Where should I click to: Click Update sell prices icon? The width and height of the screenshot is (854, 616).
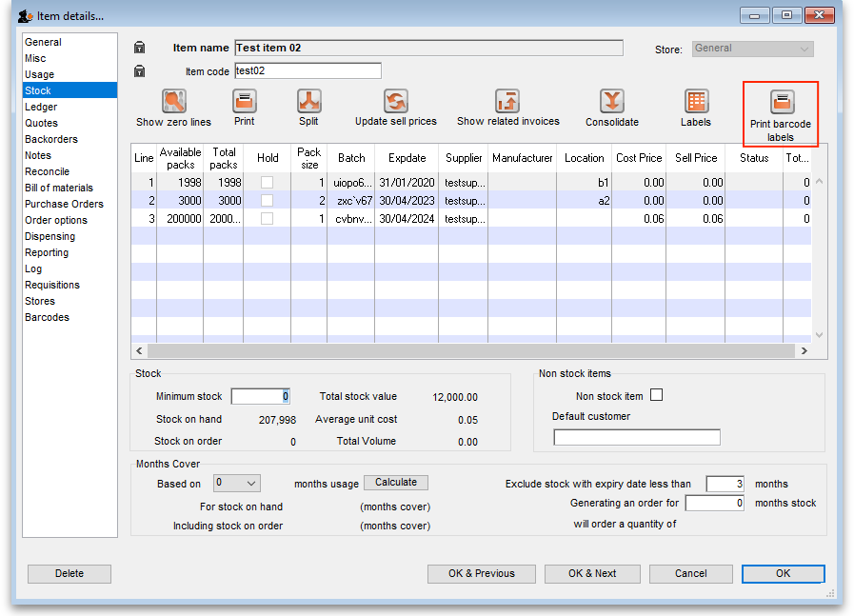pyautogui.click(x=395, y=102)
